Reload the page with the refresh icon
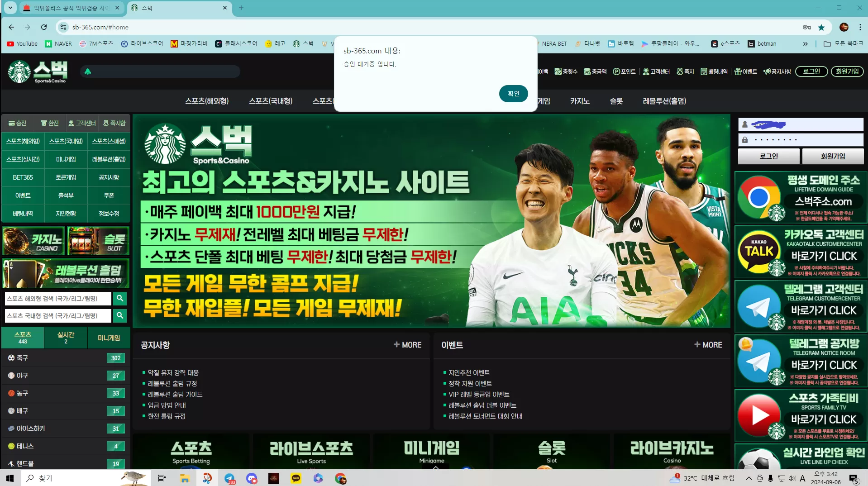 (x=44, y=27)
